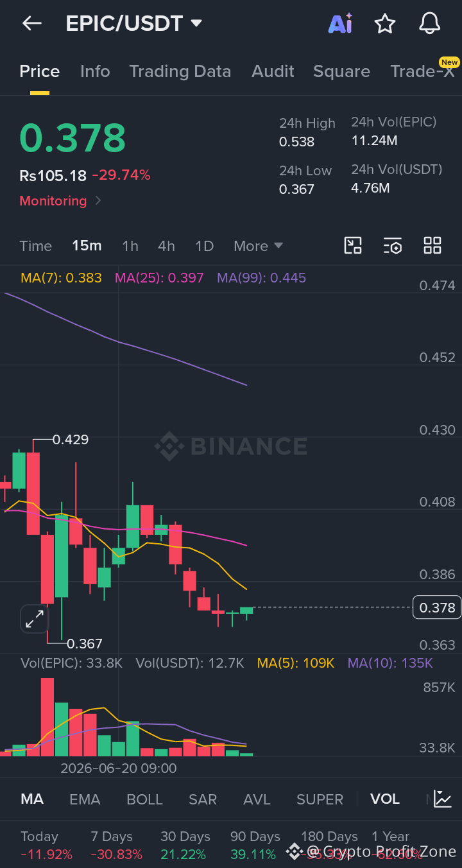Expand chart to fullscreen arrows icon
This screenshot has width=462, height=868.
tap(35, 619)
